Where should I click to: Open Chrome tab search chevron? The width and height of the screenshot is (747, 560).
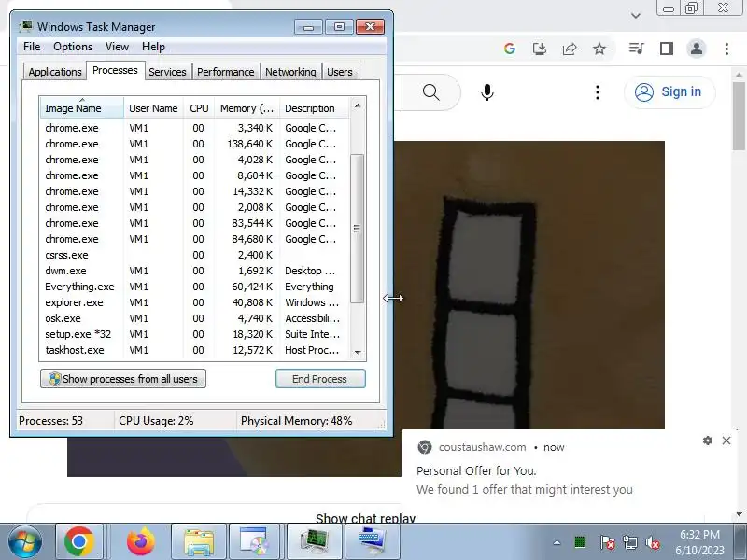click(635, 16)
